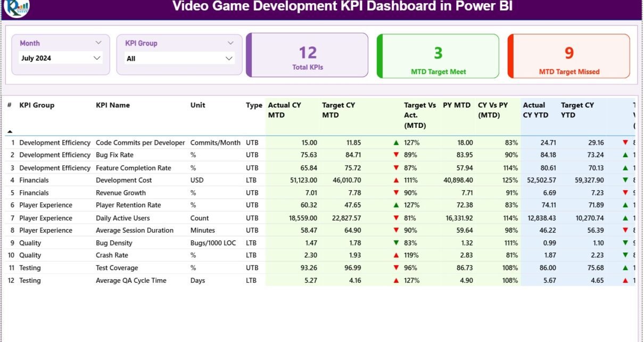Click the Total KPIs card
644x342 pixels.
pyautogui.click(x=308, y=55)
